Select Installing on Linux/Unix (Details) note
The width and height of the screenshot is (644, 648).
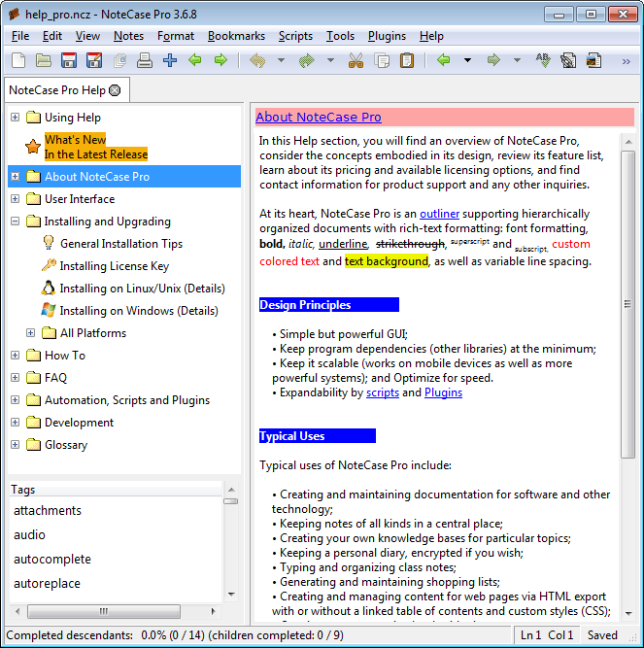[143, 289]
